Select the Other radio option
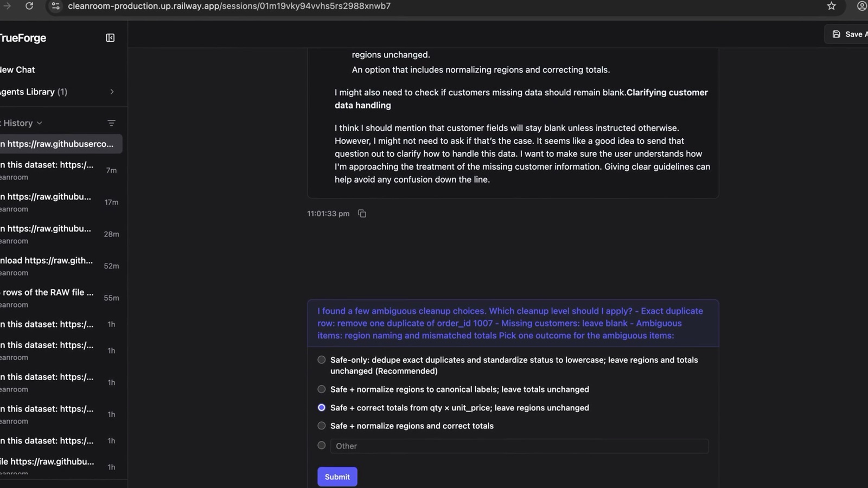The image size is (868, 488). click(322, 445)
